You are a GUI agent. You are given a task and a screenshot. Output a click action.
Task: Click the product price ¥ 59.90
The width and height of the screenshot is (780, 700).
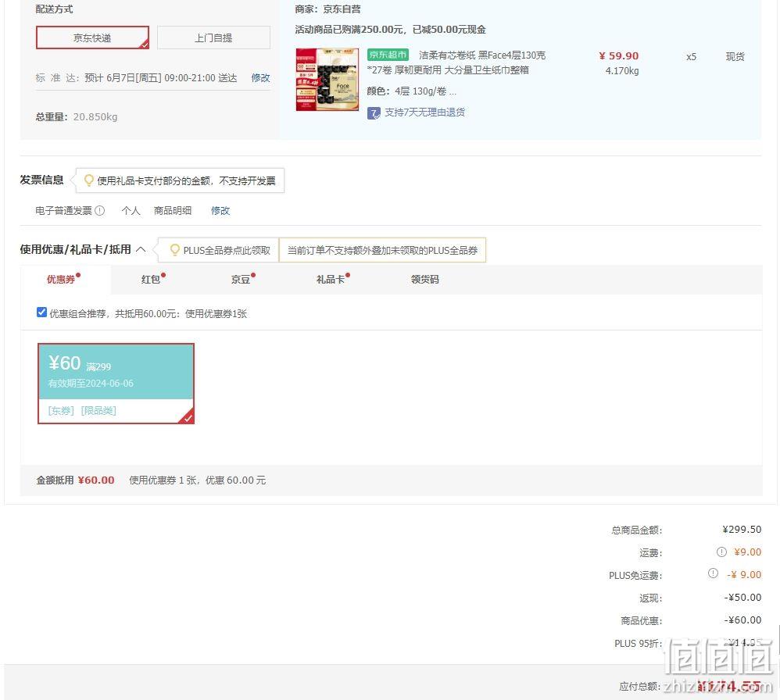(x=619, y=55)
